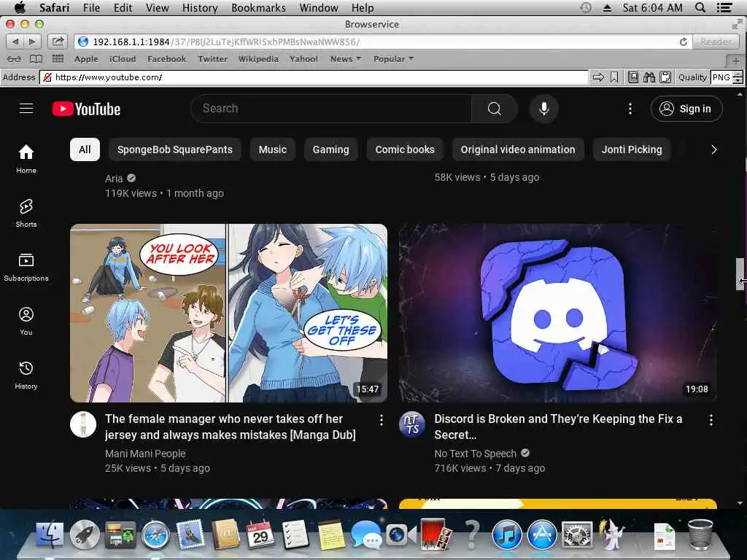
Task: Click No Text To Speech channel avatar
Action: pyautogui.click(x=412, y=424)
